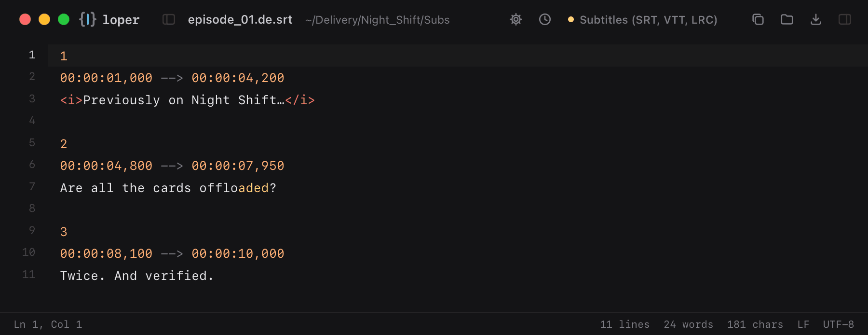Click the loper braces logo icon
This screenshot has height=335, width=868.
[x=88, y=19]
